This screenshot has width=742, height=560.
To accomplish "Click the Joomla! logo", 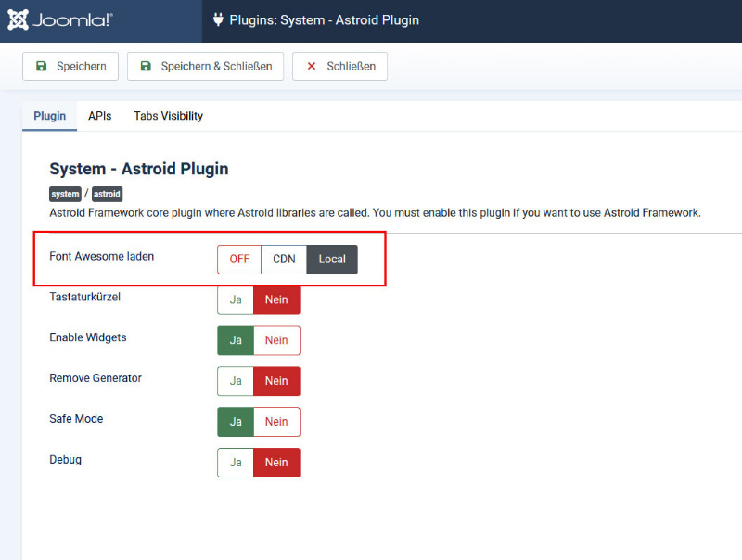I will (60, 20).
